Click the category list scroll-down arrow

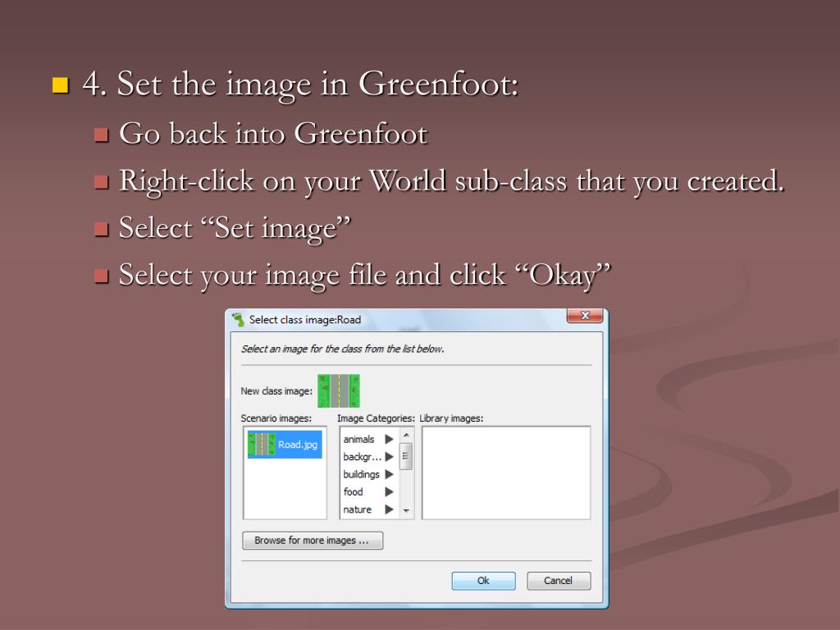point(406,511)
